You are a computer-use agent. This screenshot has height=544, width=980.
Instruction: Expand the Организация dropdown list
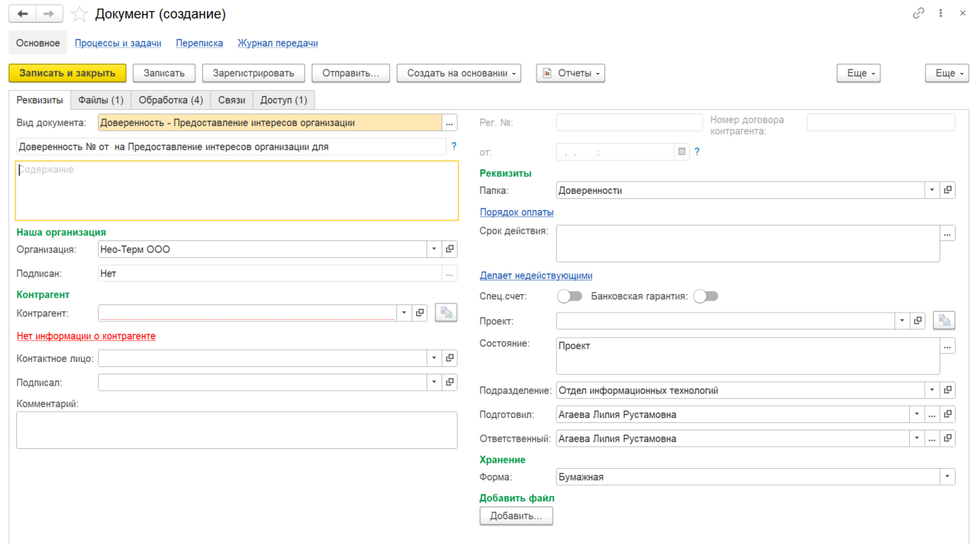[434, 249]
